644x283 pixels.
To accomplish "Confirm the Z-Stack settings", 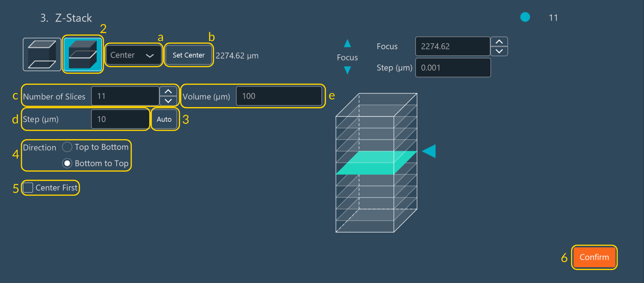I will pyautogui.click(x=594, y=257).
